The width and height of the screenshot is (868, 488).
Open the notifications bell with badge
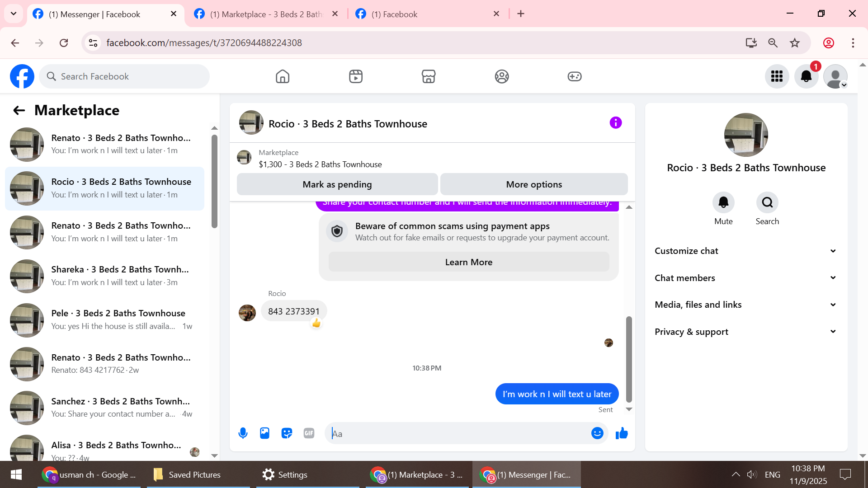click(807, 76)
